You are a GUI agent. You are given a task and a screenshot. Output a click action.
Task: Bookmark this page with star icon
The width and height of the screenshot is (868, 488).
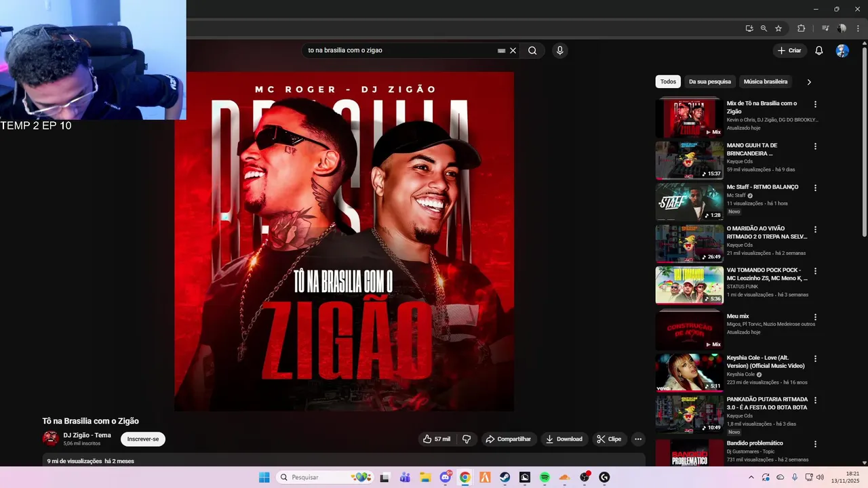point(778,28)
